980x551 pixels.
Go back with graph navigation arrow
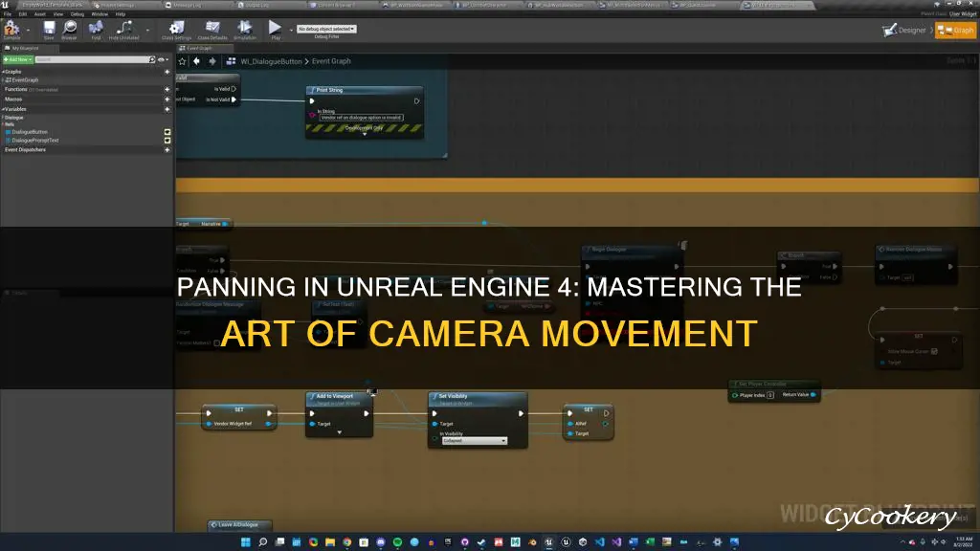pyautogui.click(x=197, y=61)
